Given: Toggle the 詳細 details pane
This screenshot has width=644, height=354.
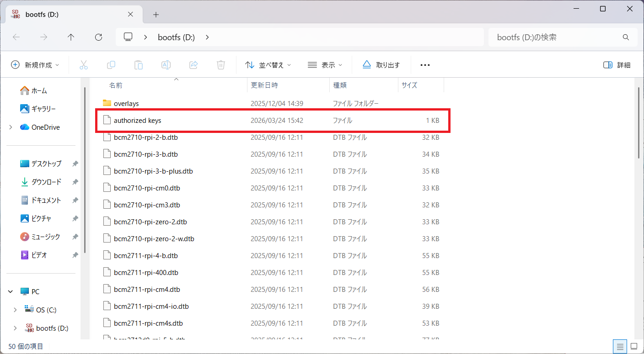Looking at the screenshot, I should click(617, 65).
